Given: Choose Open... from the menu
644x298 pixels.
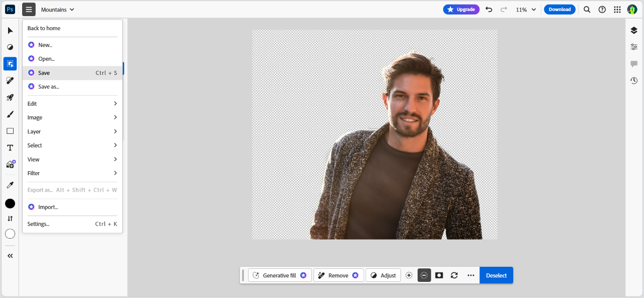Looking at the screenshot, I should pos(72,59).
